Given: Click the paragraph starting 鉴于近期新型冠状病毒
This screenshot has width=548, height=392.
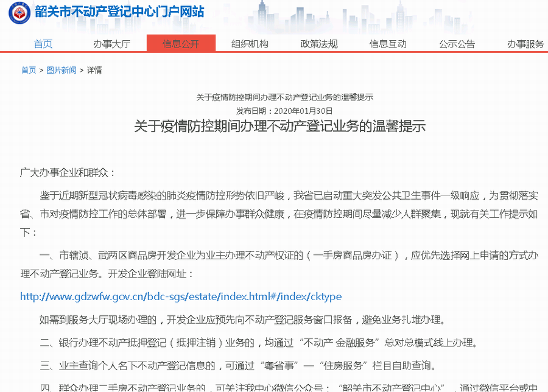Looking at the screenshot, I should pos(279,214).
